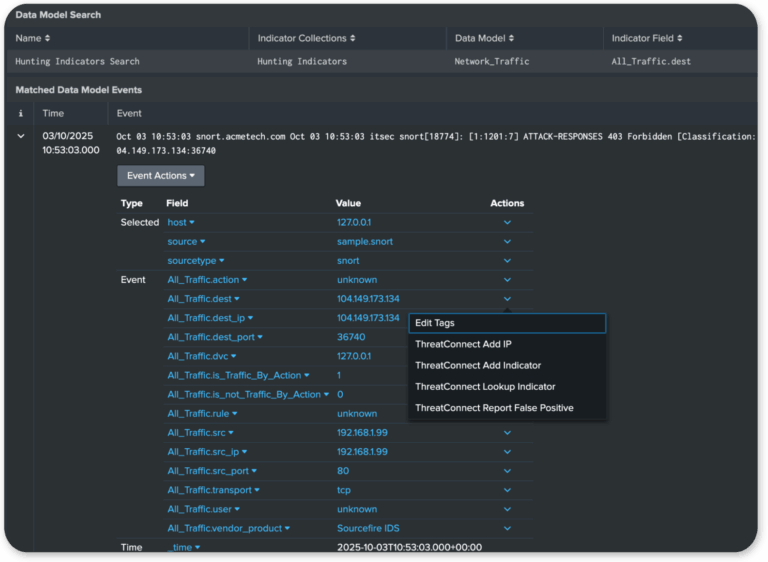Open actions chevron for host row
The height and width of the screenshot is (562, 768).
[x=507, y=223]
